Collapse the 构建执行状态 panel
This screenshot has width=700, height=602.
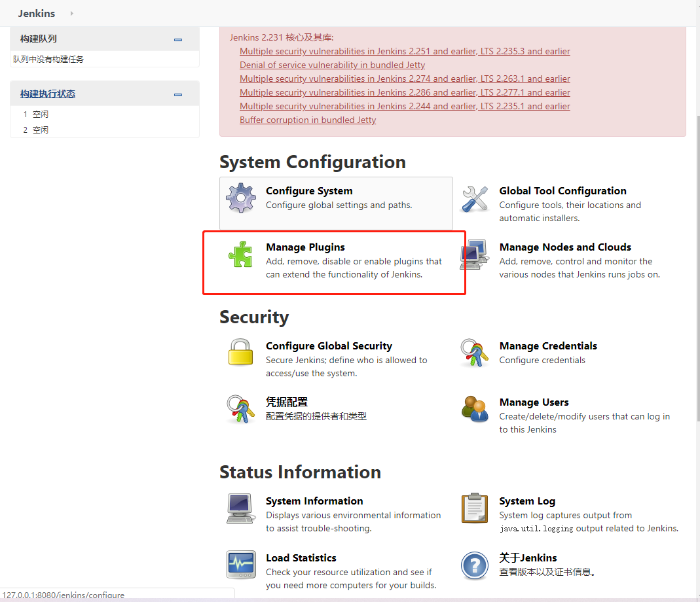pos(178,95)
